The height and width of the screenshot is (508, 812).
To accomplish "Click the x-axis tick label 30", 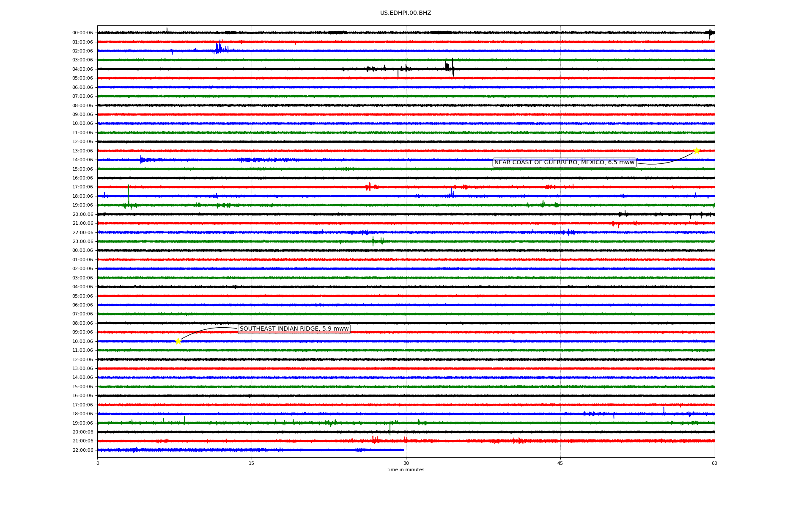I will (x=406, y=463).
